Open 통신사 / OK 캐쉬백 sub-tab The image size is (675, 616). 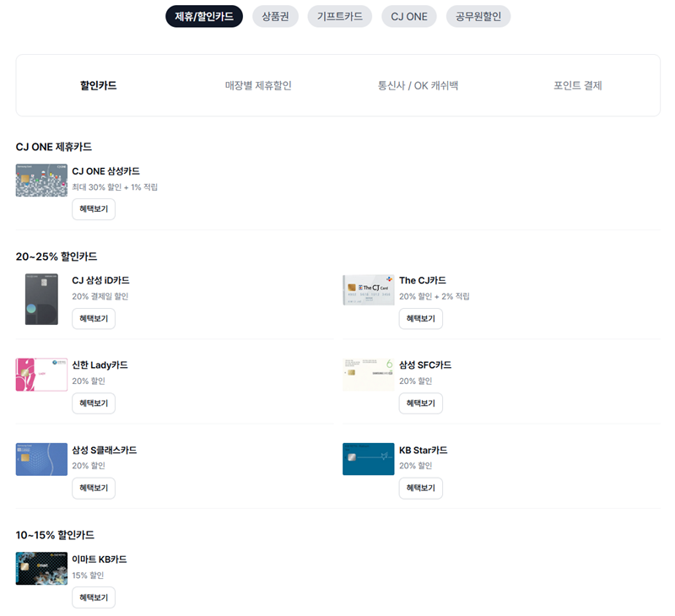418,85
